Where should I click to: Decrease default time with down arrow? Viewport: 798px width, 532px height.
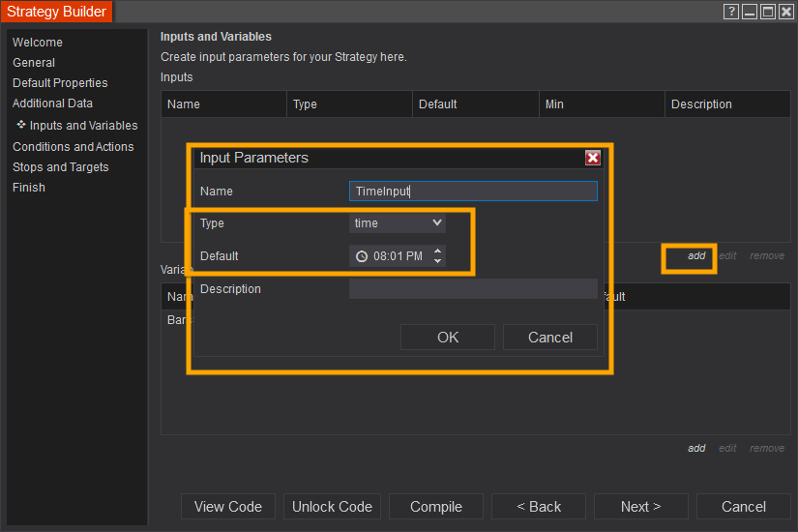pyautogui.click(x=438, y=261)
